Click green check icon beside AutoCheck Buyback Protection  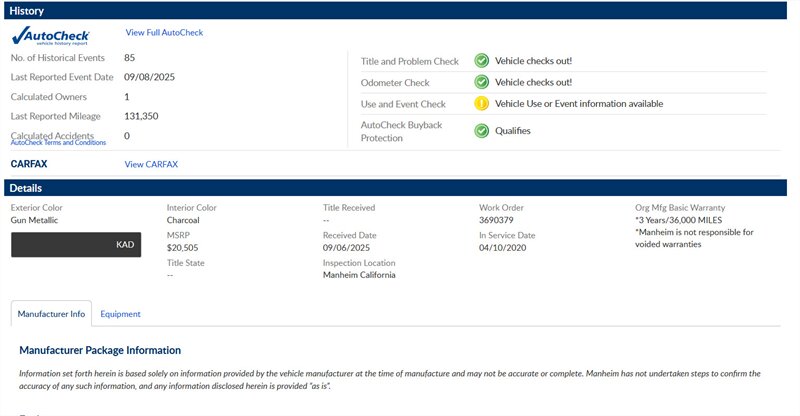[x=481, y=131]
